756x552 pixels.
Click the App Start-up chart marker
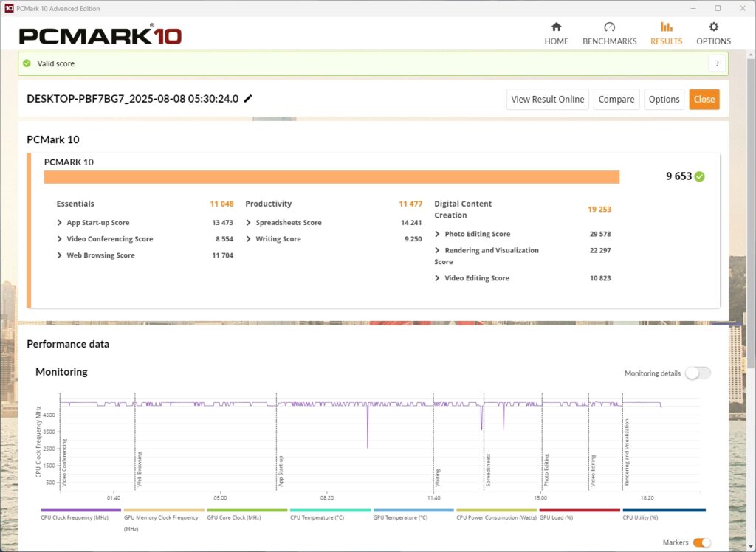pyautogui.click(x=281, y=471)
